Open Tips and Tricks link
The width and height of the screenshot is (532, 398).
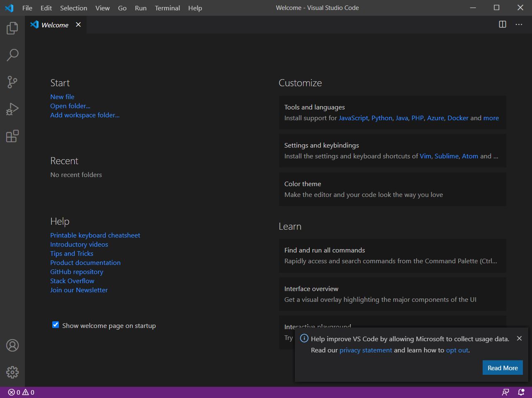72,253
